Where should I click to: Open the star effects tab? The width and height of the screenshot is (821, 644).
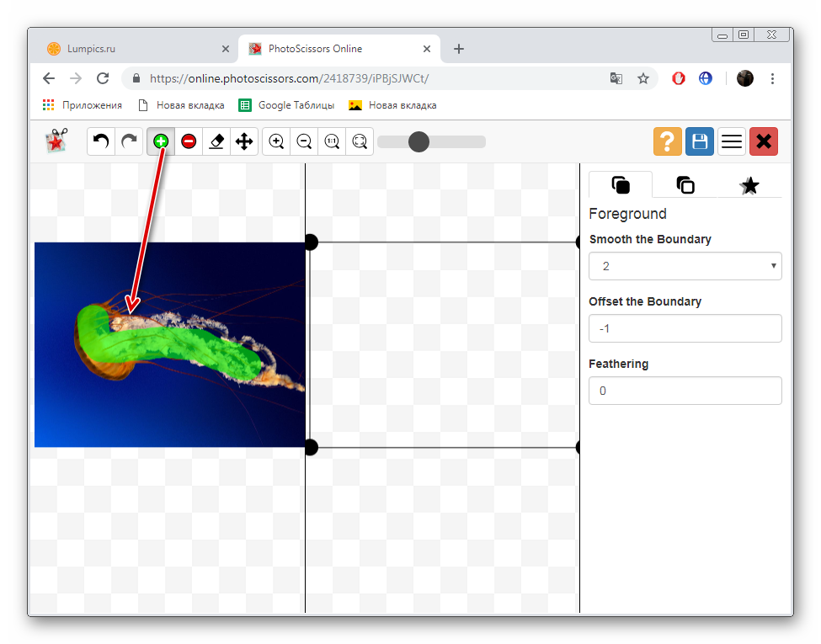pos(749,185)
